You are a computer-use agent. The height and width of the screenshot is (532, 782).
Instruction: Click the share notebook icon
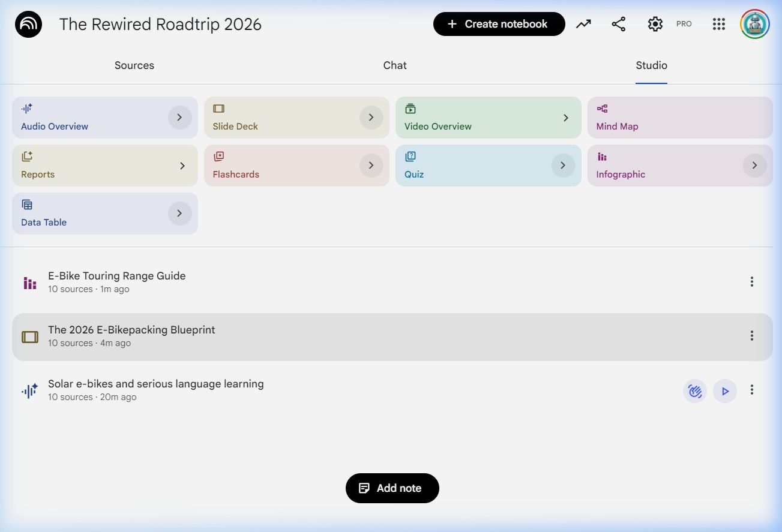click(x=619, y=24)
